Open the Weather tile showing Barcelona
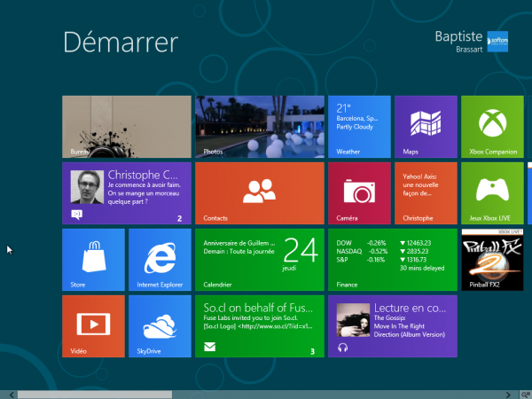The image size is (532, 399). coord(359,127)
